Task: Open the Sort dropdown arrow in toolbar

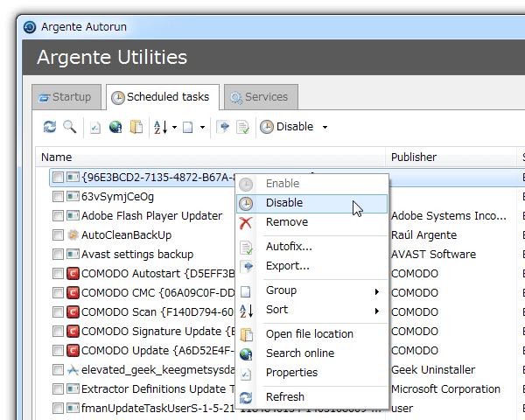Action: click(x=174, y=127)
